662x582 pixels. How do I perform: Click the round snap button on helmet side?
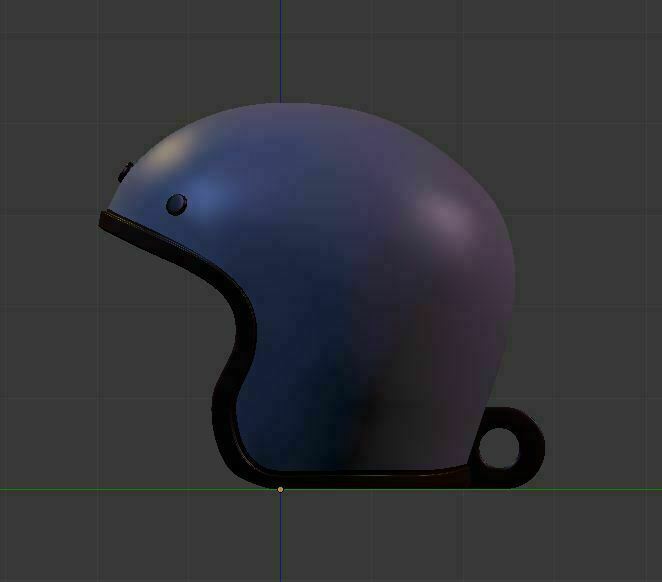176,205
